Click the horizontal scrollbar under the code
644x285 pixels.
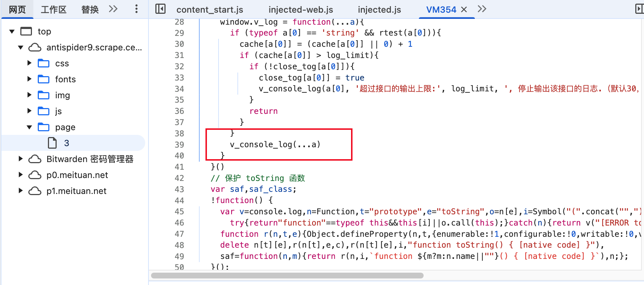click(287, 276)
